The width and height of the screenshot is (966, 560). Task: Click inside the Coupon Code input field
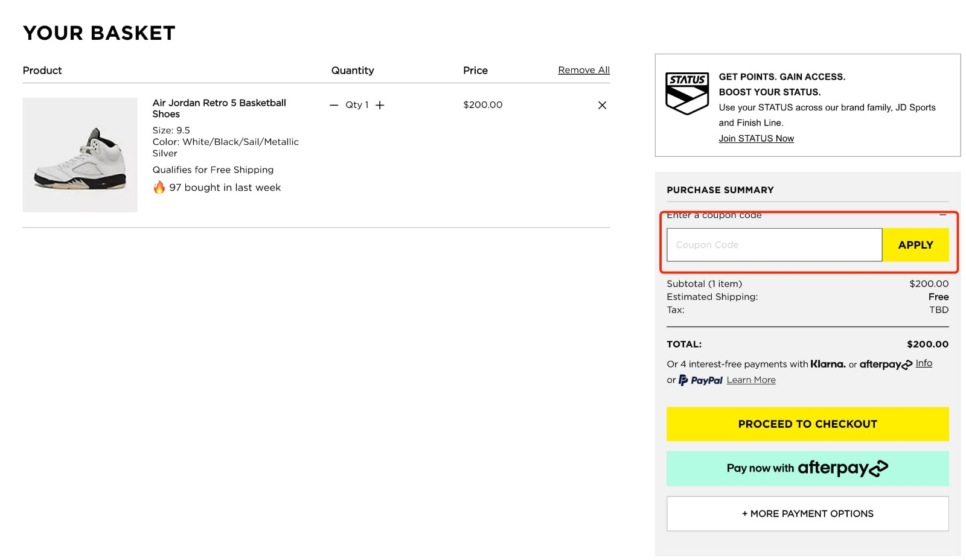click(x=774, y=244)
